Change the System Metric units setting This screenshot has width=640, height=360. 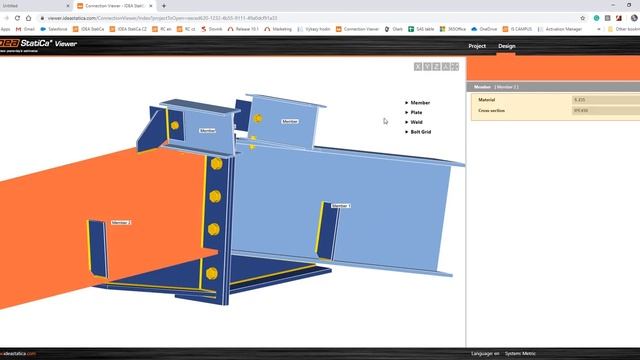coord(520,353)
